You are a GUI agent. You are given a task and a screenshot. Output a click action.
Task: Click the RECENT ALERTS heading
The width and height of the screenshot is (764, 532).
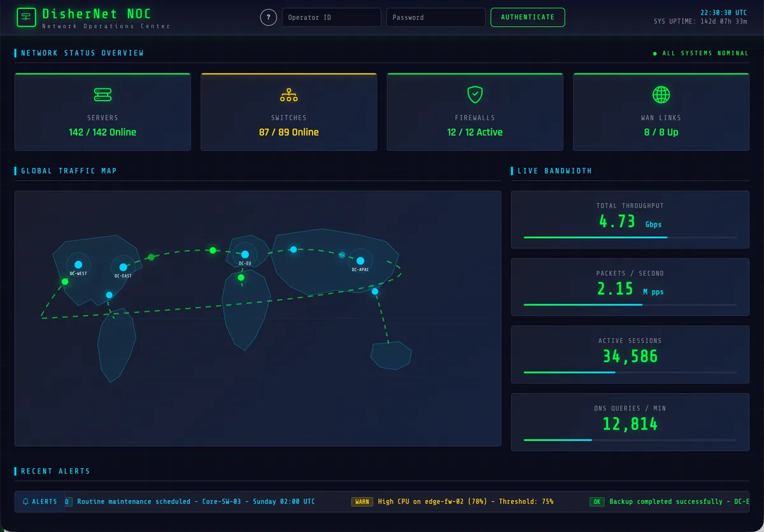pos(55,472)
